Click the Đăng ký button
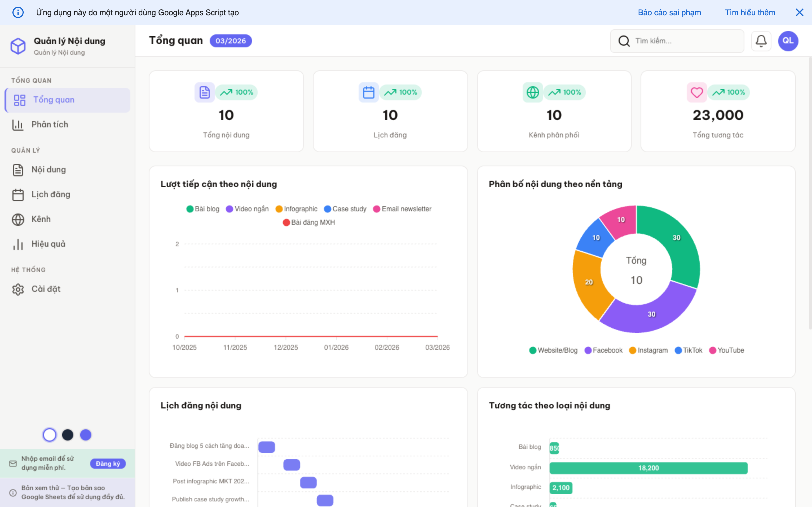Image resolution: width=812 pixels, height=507 pixels. pyautogui.click(x=108, y=463)
